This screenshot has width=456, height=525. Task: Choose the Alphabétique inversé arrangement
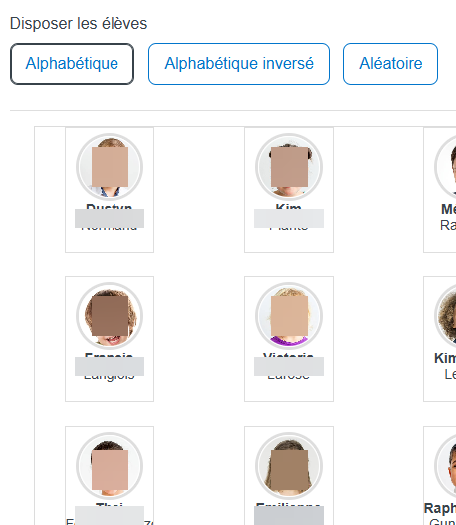click(239, 64)
